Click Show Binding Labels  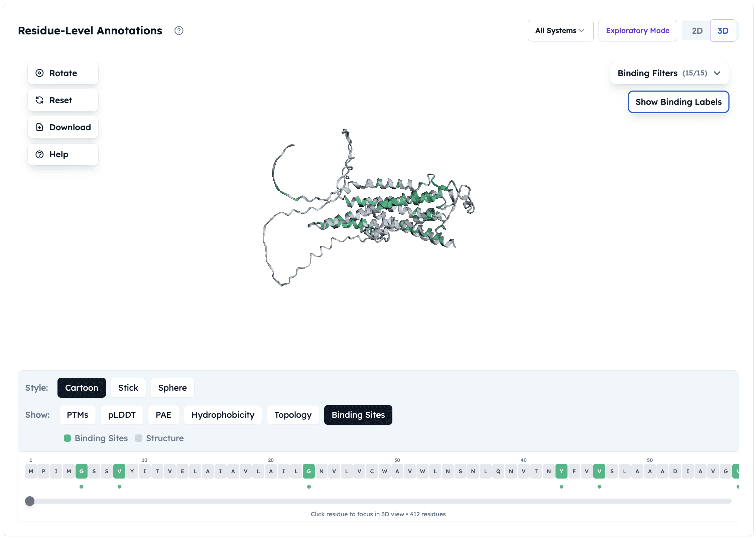point(678,102)
